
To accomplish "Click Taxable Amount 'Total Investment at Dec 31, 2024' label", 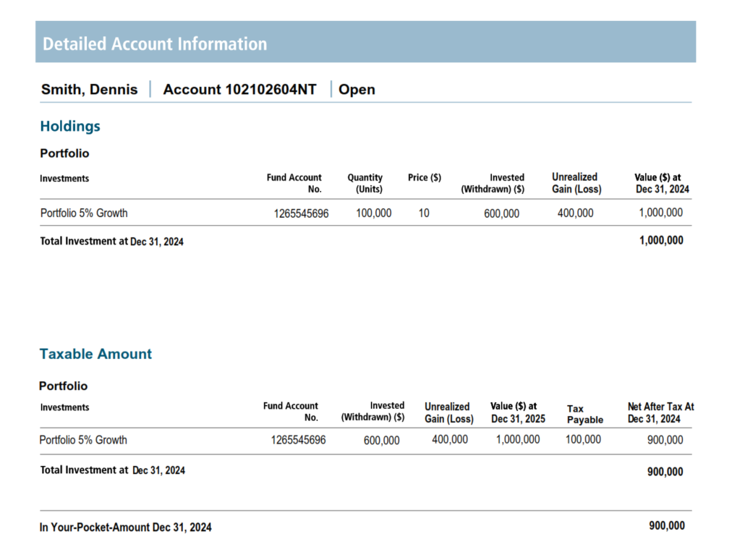I will point(113,470).
